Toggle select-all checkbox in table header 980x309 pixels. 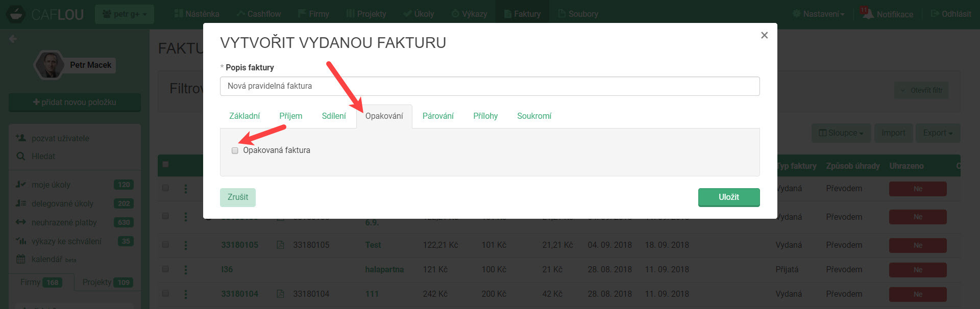click(x=165, y=164)
